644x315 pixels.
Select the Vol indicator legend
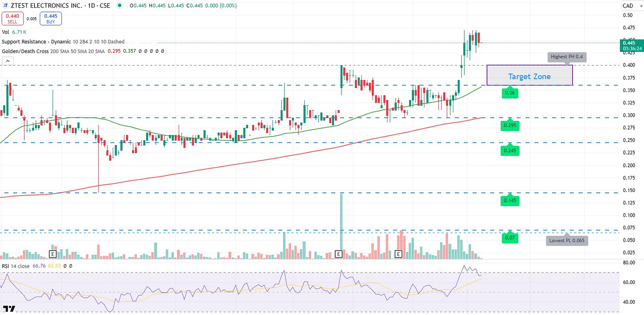6,32
